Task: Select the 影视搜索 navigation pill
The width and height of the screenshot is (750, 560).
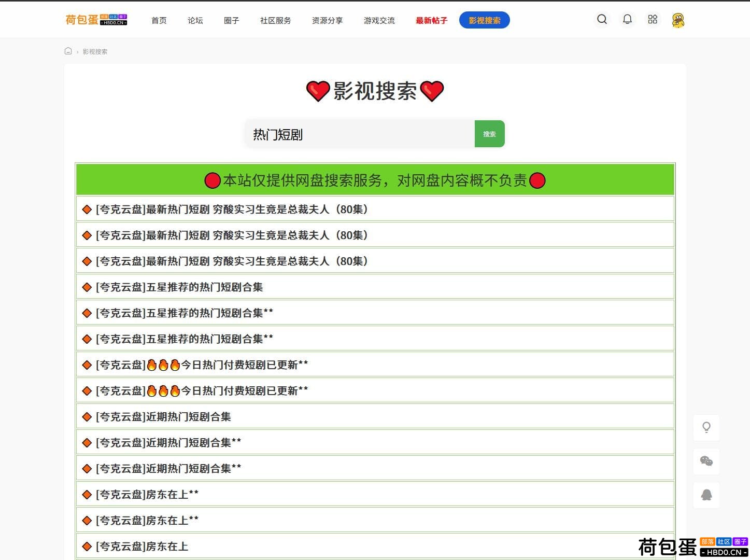Action: pos(485,20)
